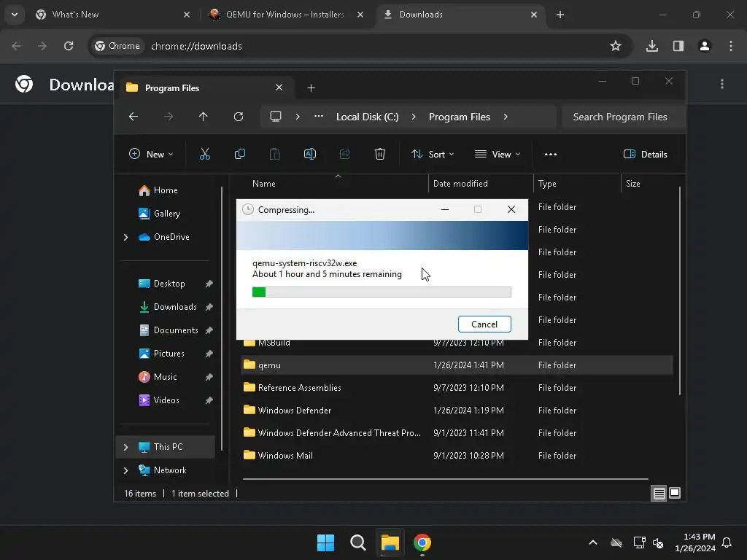The width and height of the screenshot is (747, 560).
Task: Expand the OneDrive tree node
Action: [x=125, y=237]
